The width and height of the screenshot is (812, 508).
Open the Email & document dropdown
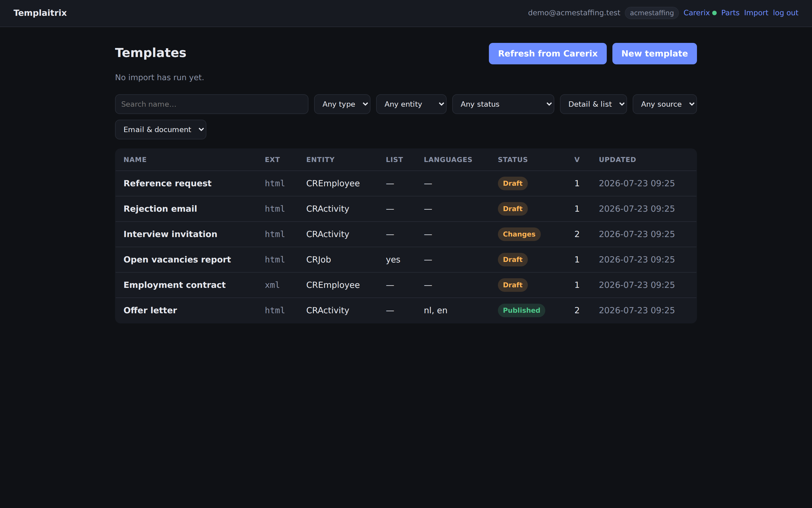(160, 130)
